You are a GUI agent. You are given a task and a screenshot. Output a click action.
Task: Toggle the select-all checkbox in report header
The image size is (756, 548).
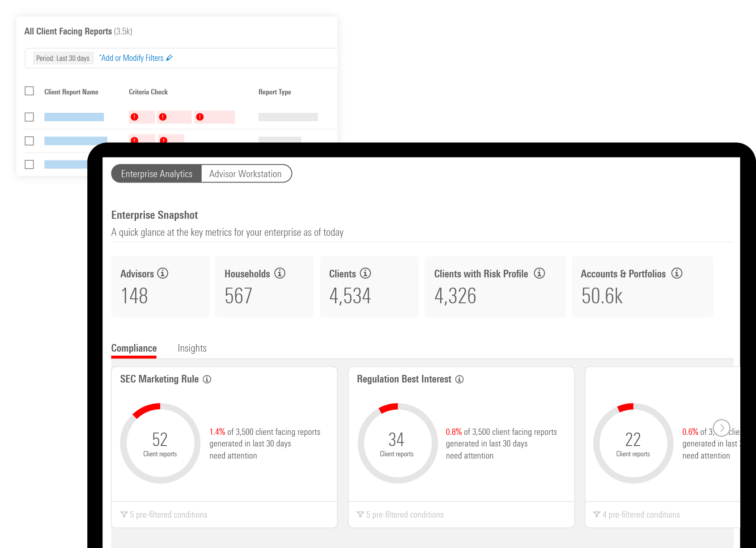point(30,91)
